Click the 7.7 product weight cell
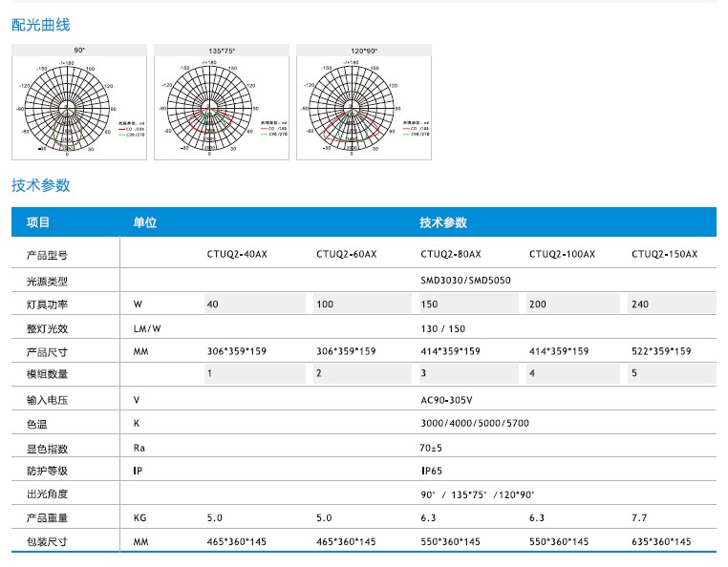The image size is (728, 567). point(639,517)
